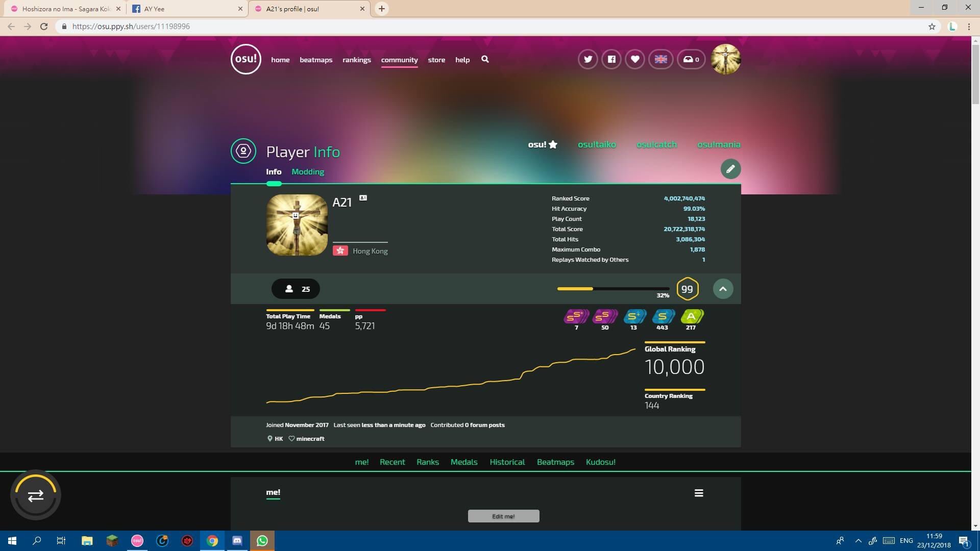
Task: Open the Facebook icon link
Action: tap(611, 59)
